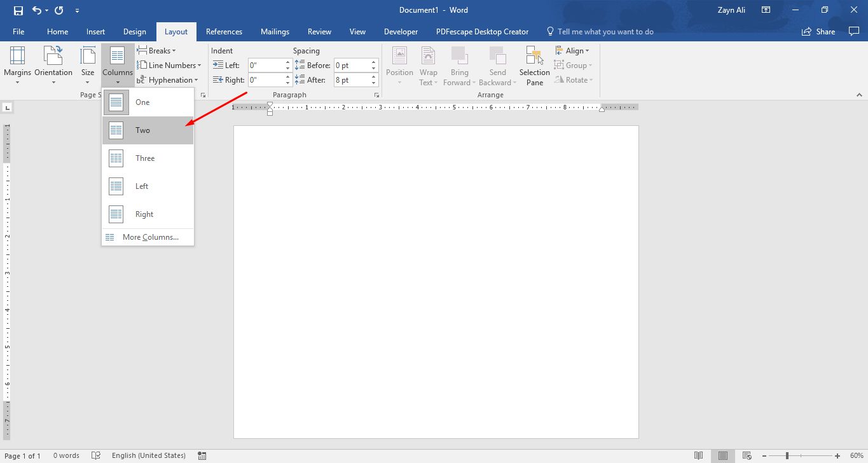
Task: Open Web Layout view from status bar
Action: click(x=747, y=455)
